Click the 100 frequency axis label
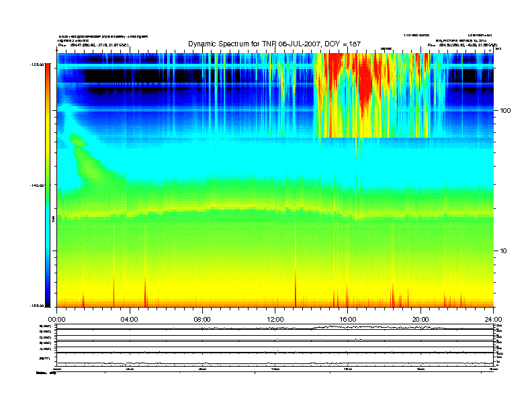Screen dimensions: 532x411 [x=505, y=111]
